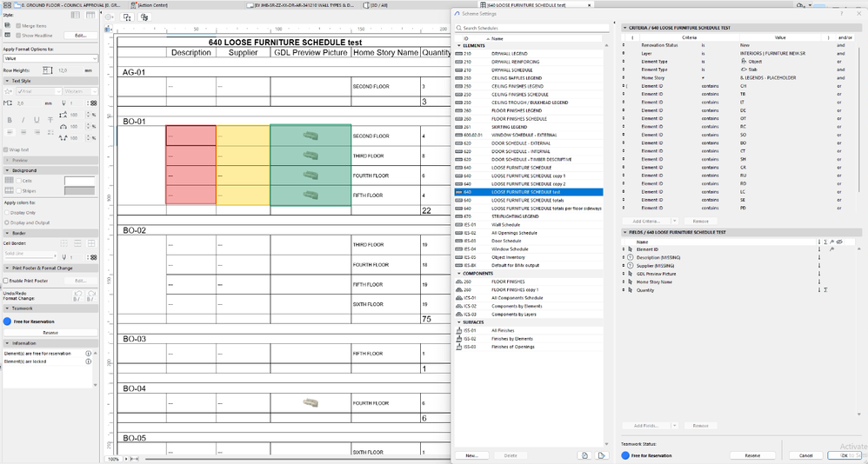Click the Stripes gray color swatch

point(80,191)
